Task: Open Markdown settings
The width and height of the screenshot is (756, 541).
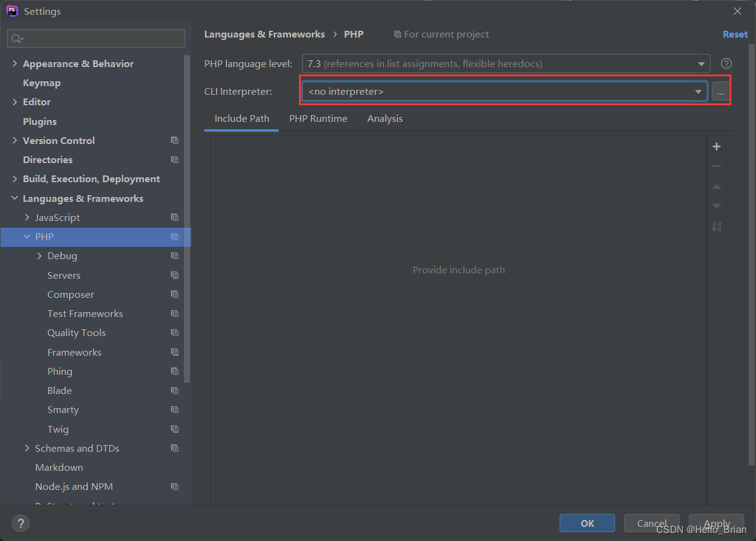Action: (x=59, y=467)
